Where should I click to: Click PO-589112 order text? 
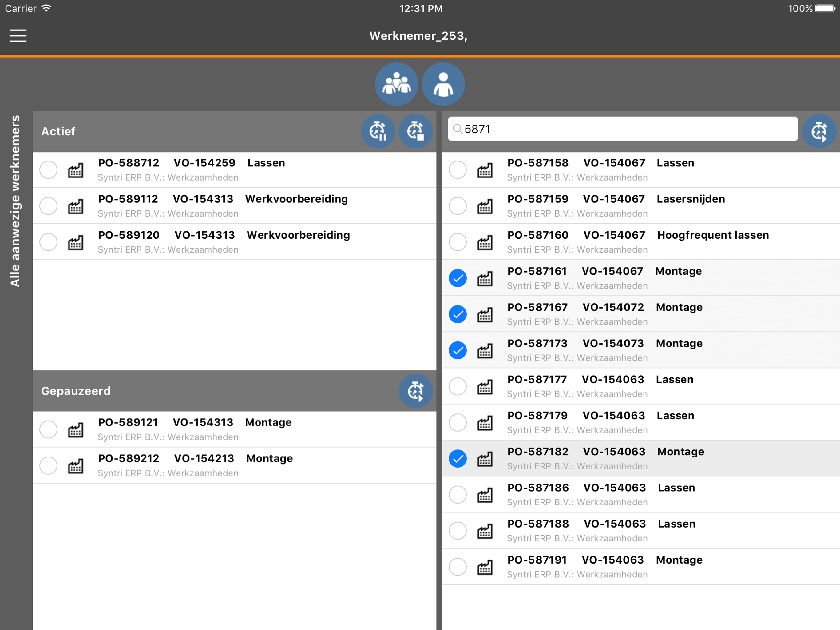coord(128,199)
